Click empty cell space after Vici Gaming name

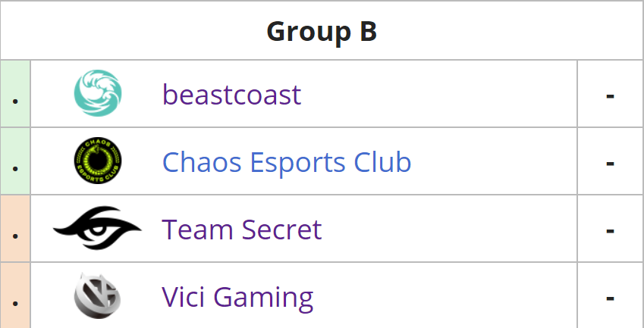[445, 295]
